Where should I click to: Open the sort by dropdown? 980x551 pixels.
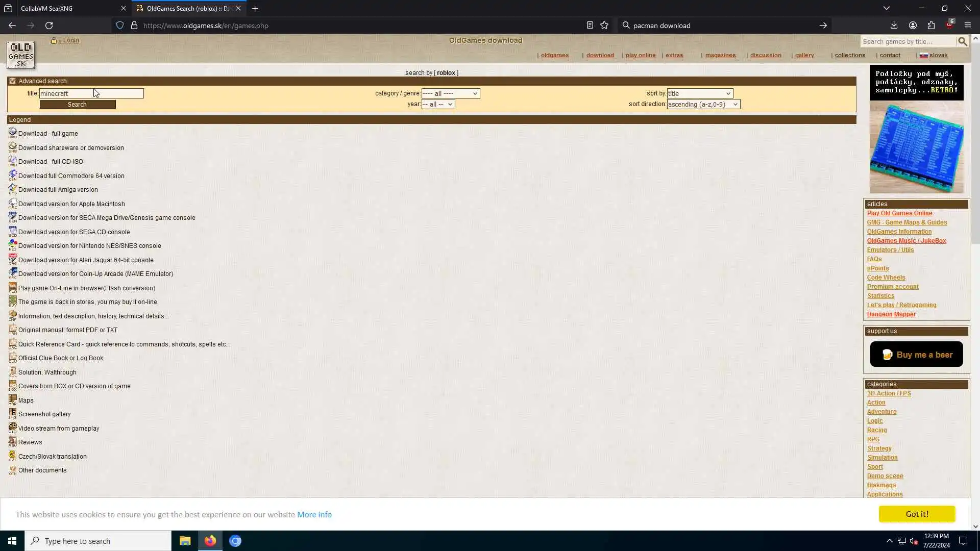pos(699,93)
